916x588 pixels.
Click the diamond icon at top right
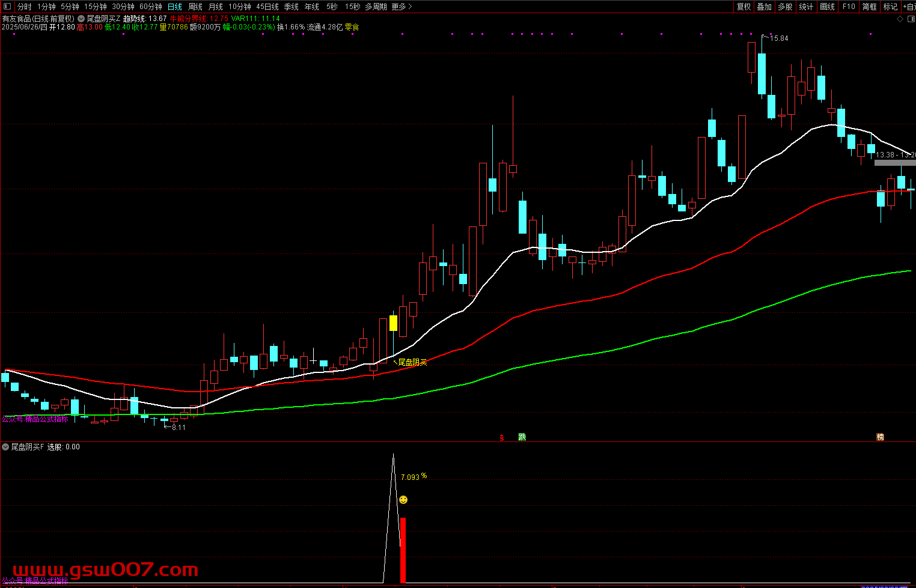tap(900, 19)
